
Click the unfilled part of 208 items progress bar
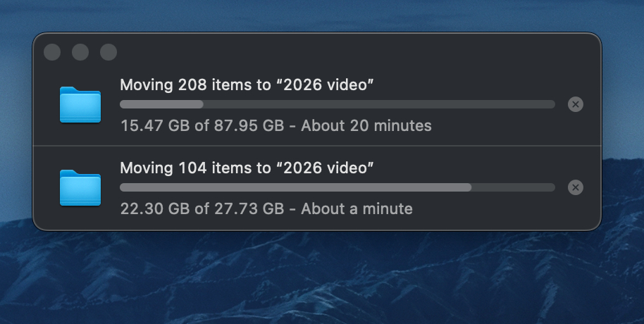(380, 104)
